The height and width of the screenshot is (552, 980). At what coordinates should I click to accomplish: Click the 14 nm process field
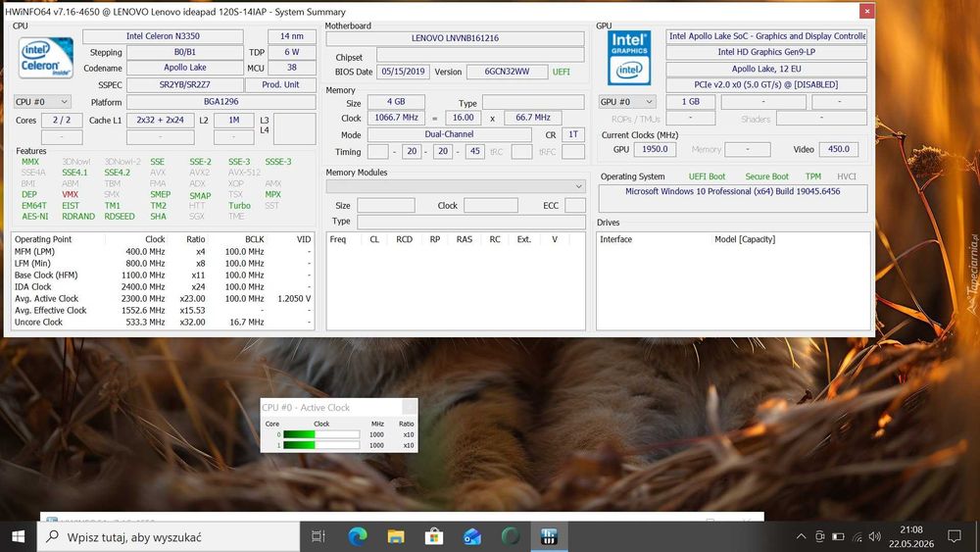pos(292,36)
